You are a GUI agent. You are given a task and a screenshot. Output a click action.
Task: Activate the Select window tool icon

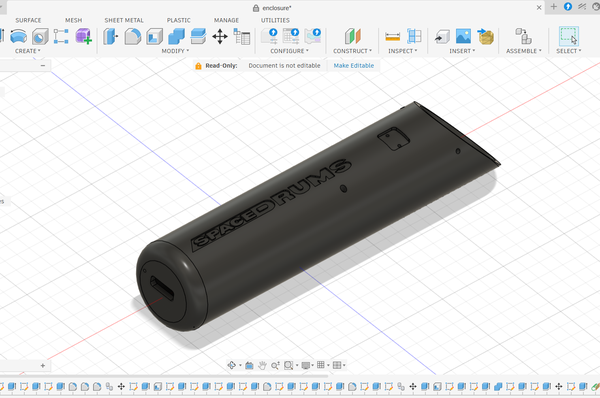point(569,36)
